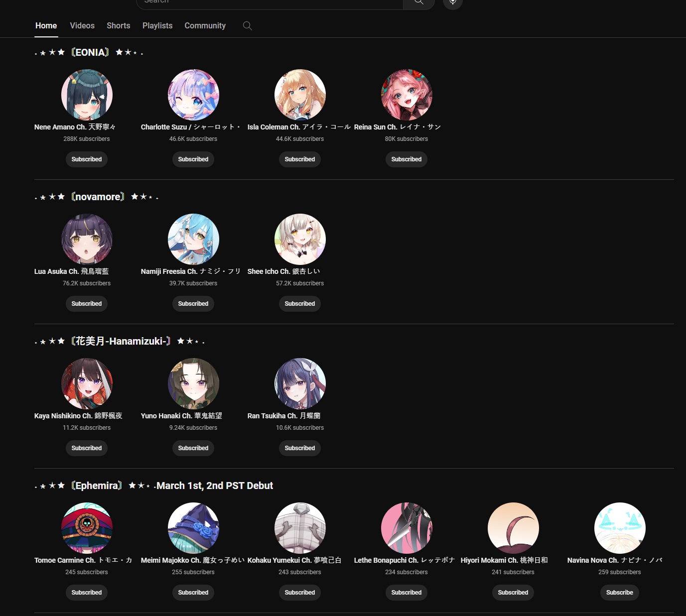Switch to the Videos tab
The height and width of the screenshot is (616, 686).
click(82, 26)
